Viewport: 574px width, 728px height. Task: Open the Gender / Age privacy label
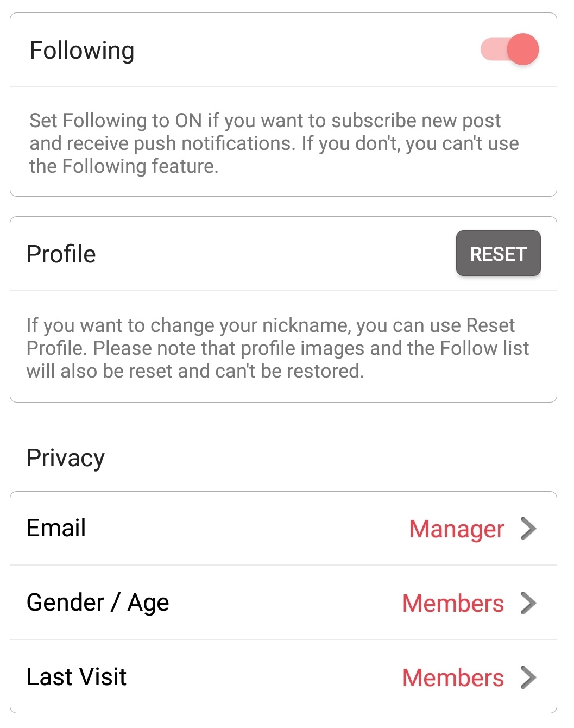98,603
